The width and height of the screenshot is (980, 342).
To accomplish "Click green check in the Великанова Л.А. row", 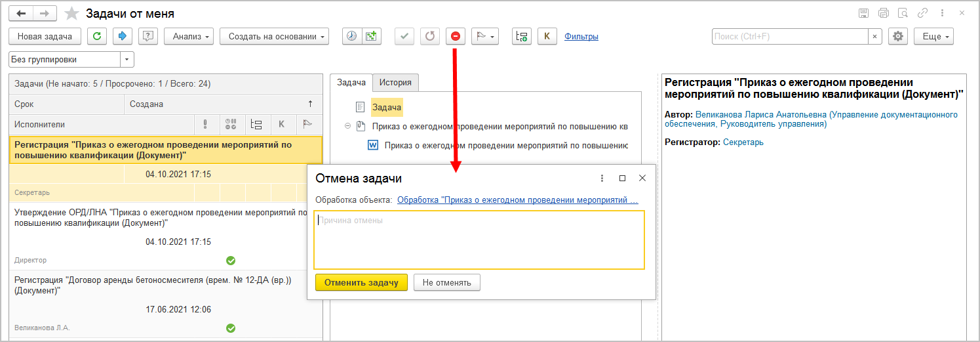I will (231, 328).
